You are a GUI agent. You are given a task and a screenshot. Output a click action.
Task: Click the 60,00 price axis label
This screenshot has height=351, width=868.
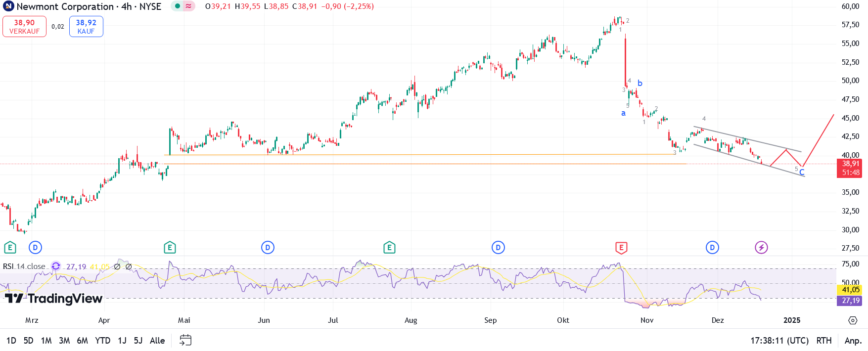coord(850,6)
